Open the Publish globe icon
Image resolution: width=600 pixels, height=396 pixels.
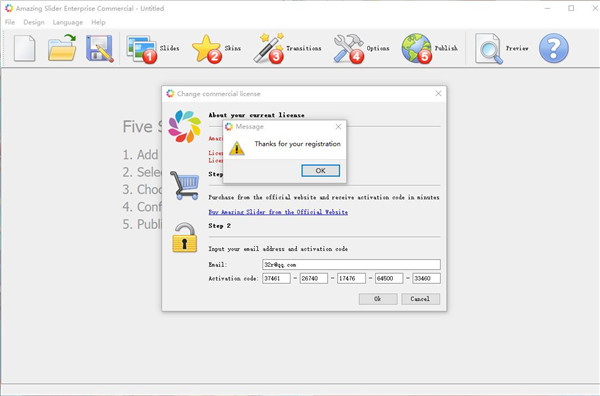click(417, 49)
